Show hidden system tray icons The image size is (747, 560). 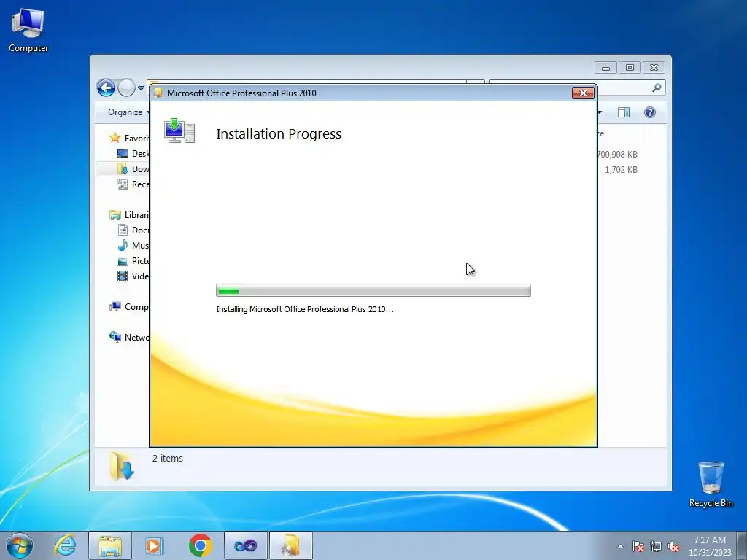pyautogui.click(x=620, y=546)
